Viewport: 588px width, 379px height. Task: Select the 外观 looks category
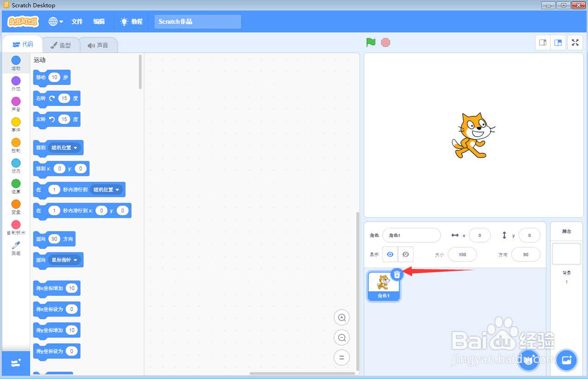[16, 84]
